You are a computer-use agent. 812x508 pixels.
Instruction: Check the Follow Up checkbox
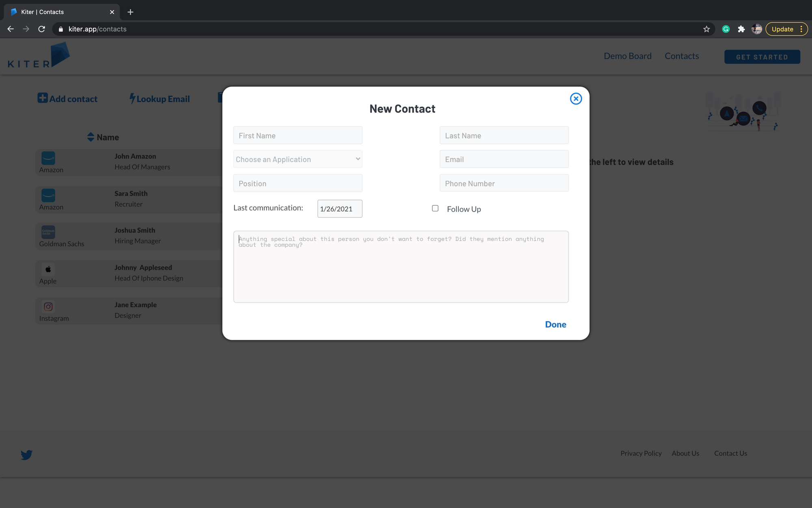[x=435, y=208]
